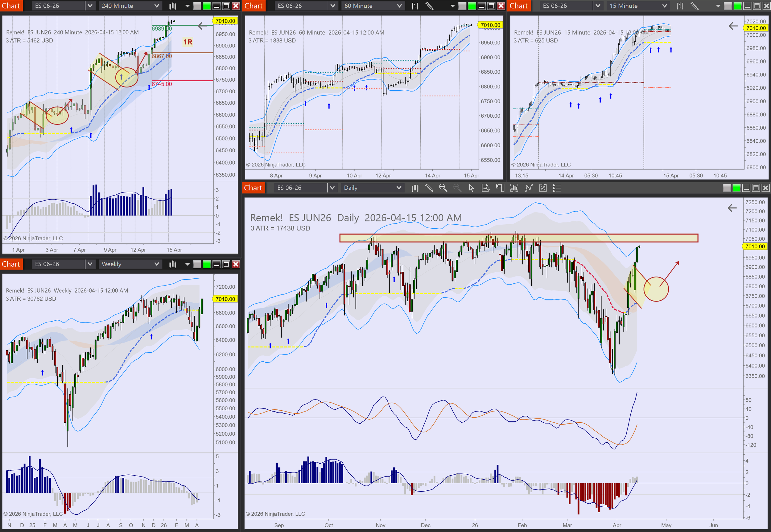Toggle green link button on 240 Minute chart
Image resolution: width=771 pixels, height=532 pixels.
207,6
